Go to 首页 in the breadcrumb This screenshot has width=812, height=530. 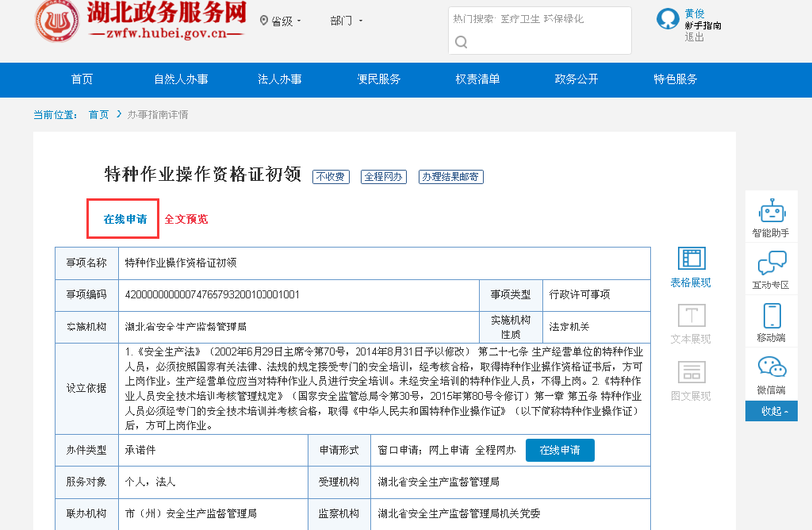(x=98, y=115)
